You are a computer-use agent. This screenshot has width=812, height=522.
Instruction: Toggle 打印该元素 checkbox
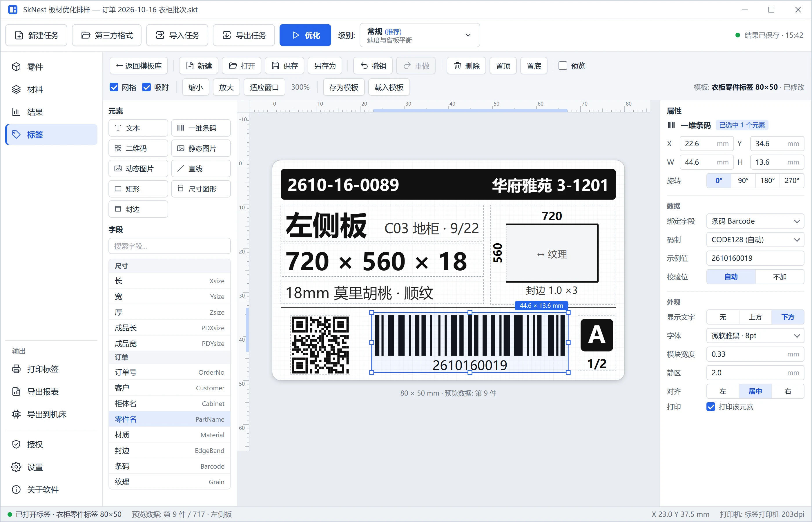tap(711, 407)
